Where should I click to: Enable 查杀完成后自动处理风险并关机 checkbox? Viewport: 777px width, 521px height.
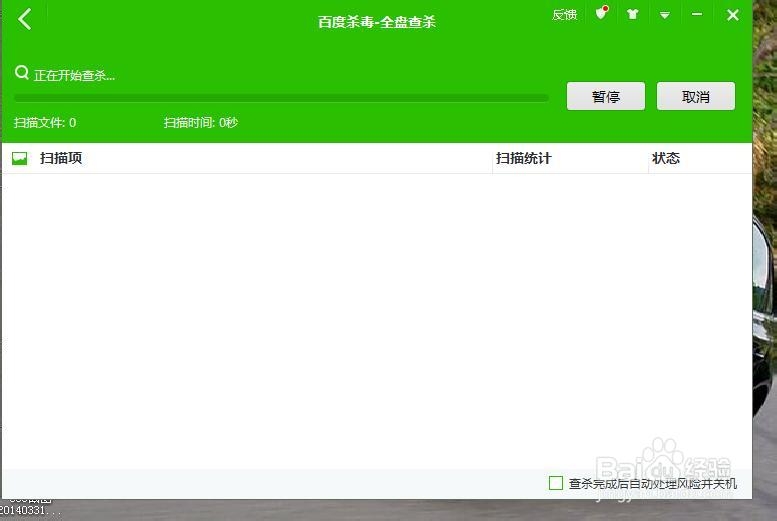tap(555, 483)
